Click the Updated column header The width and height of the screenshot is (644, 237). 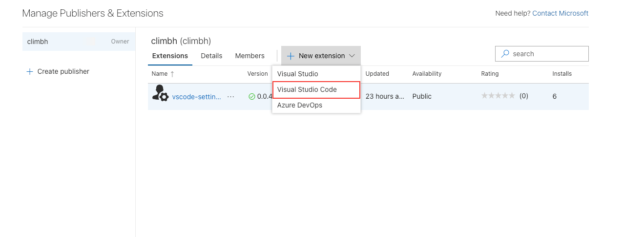(377, 74)
